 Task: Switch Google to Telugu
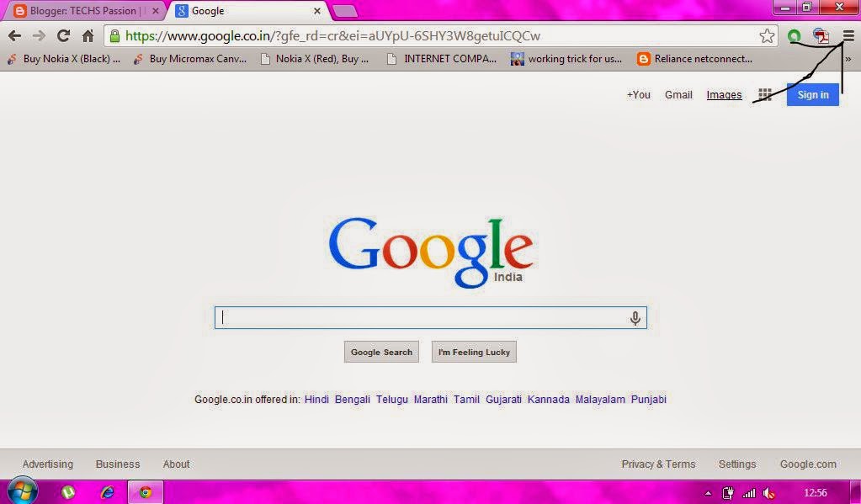(x=391, y=399)
